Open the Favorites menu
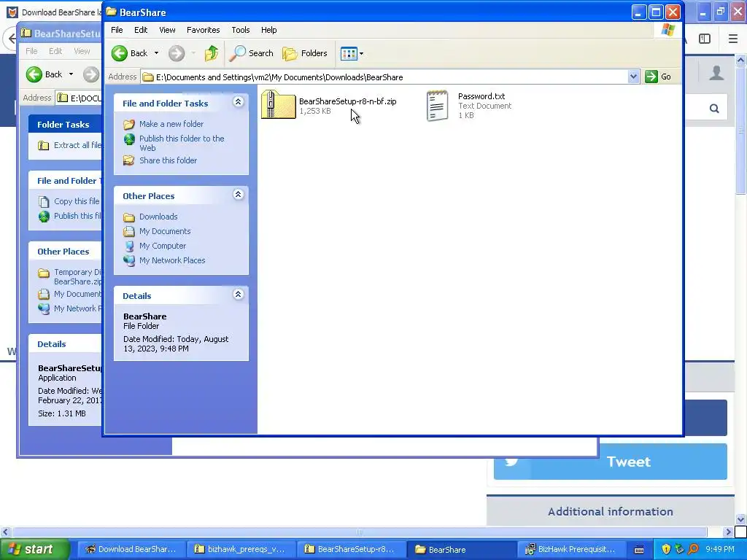The height and width of the screenshot is (560, 747). pyautogui.click(x=203, y=30)
